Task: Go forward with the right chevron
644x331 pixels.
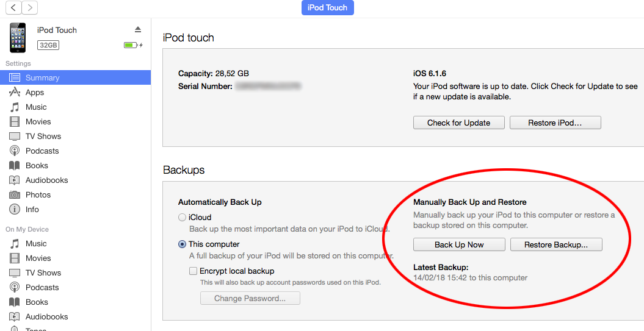Action: (x=29, y=7)
